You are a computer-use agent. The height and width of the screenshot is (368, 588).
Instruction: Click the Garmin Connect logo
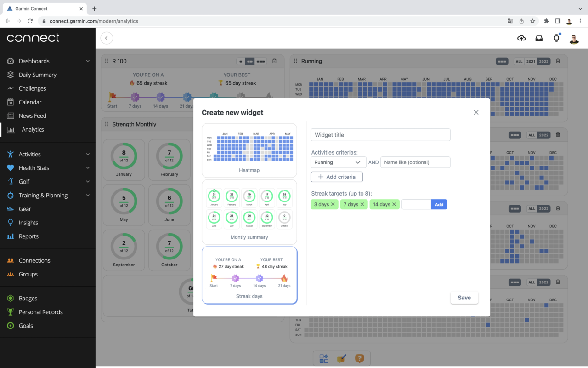(33, 38)
